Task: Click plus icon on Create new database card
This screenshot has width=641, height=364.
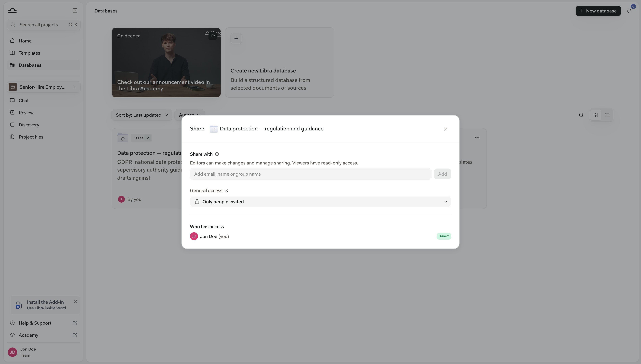Action: [236, 38]
